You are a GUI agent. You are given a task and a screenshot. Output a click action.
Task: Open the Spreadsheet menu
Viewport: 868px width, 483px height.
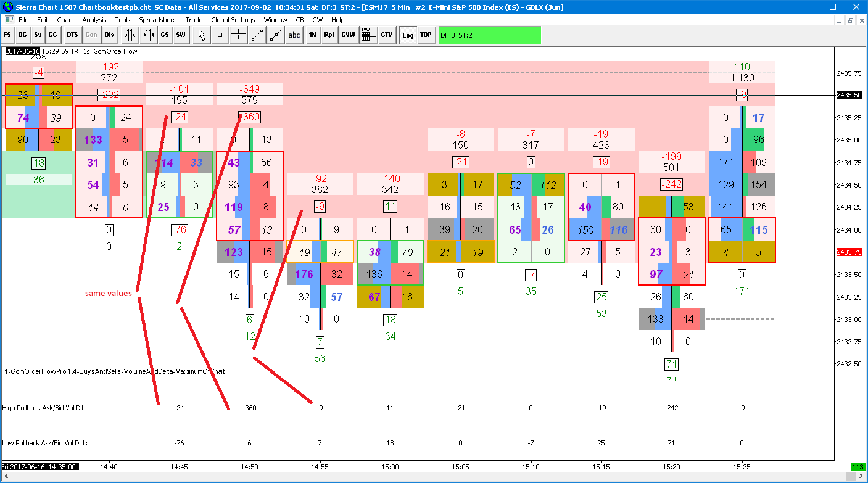(158, 20)
